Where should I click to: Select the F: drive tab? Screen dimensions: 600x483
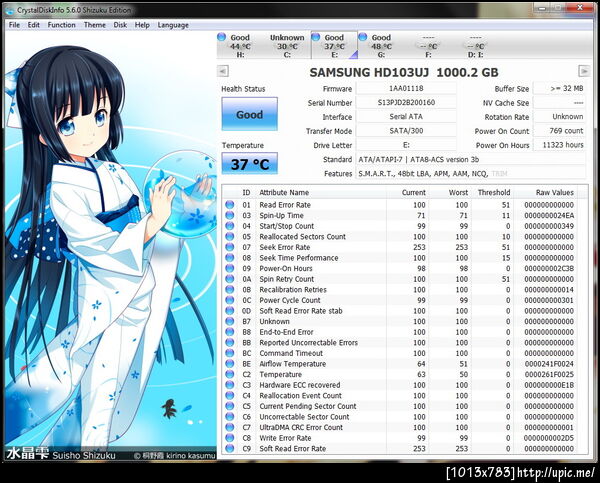click(x=429, y=46)
